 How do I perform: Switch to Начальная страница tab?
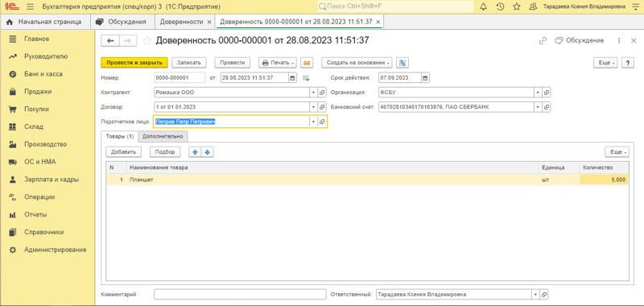tap(44, 22)
